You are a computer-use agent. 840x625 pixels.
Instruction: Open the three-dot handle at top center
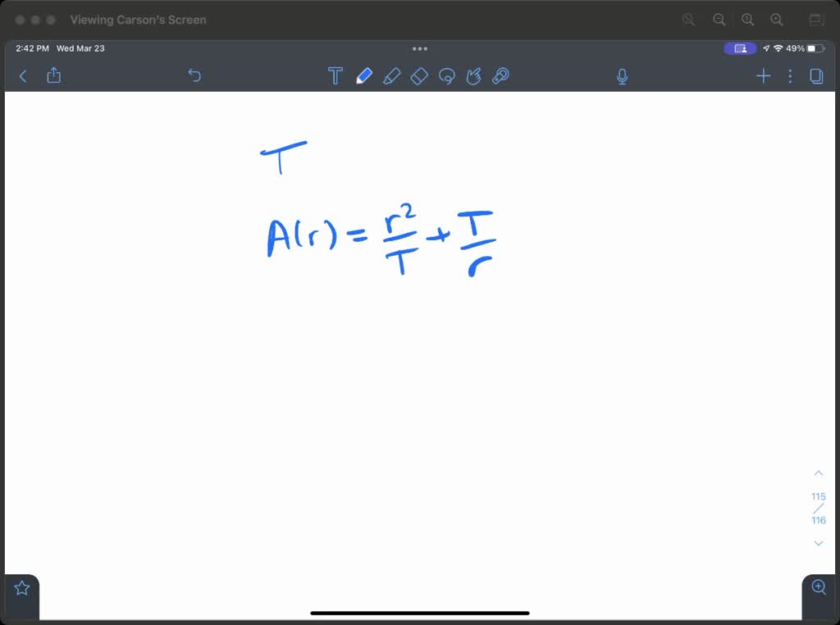tap(420, 48)
